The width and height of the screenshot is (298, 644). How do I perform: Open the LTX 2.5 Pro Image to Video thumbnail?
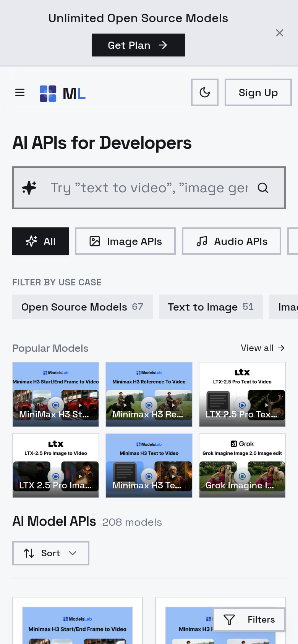click(56, 466)
